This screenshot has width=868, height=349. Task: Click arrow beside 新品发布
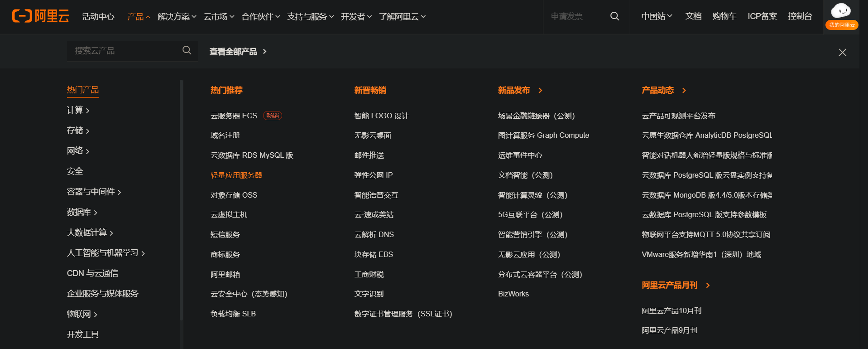tap(540, 90)
